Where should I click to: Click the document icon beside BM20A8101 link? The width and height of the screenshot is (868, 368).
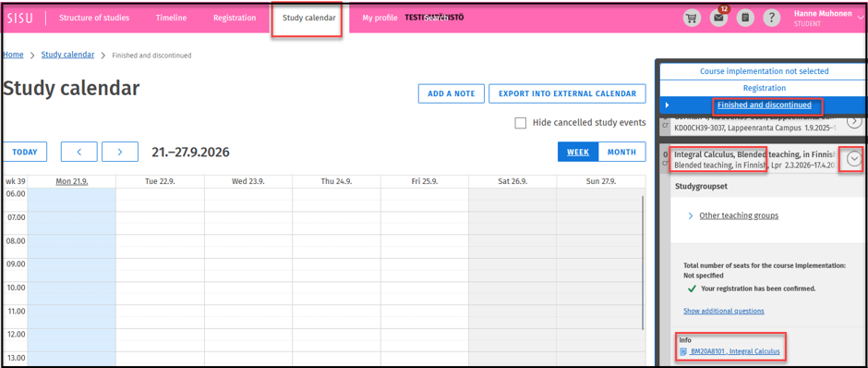(x=683, y=351)
